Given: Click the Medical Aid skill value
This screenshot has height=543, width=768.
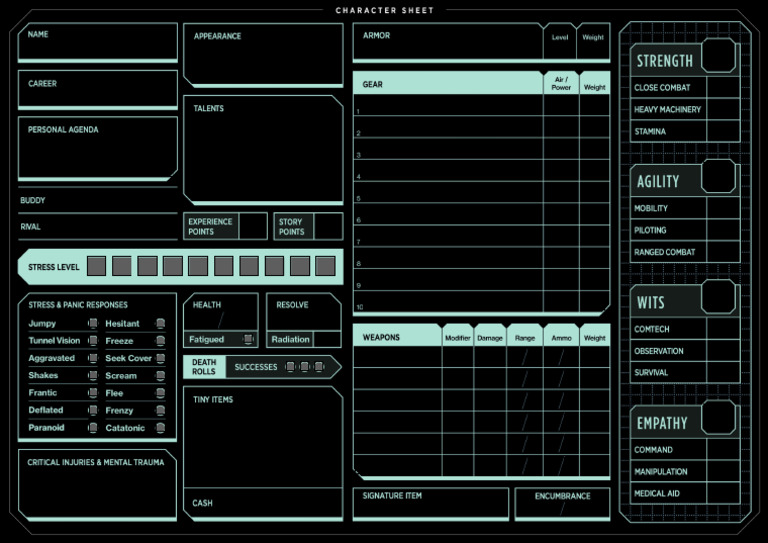Looking at the screenshot, I should [723, 493].
